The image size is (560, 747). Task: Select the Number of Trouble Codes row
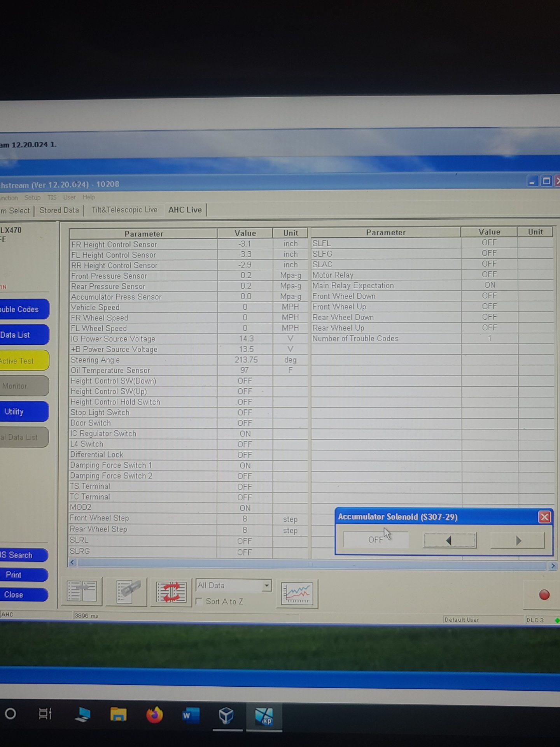coord(432,338)
